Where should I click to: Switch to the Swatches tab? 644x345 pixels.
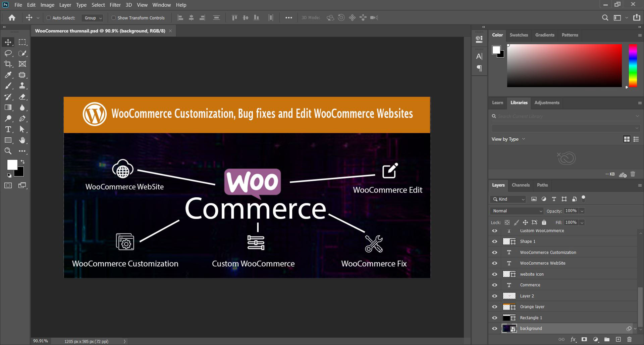(519, 35)
